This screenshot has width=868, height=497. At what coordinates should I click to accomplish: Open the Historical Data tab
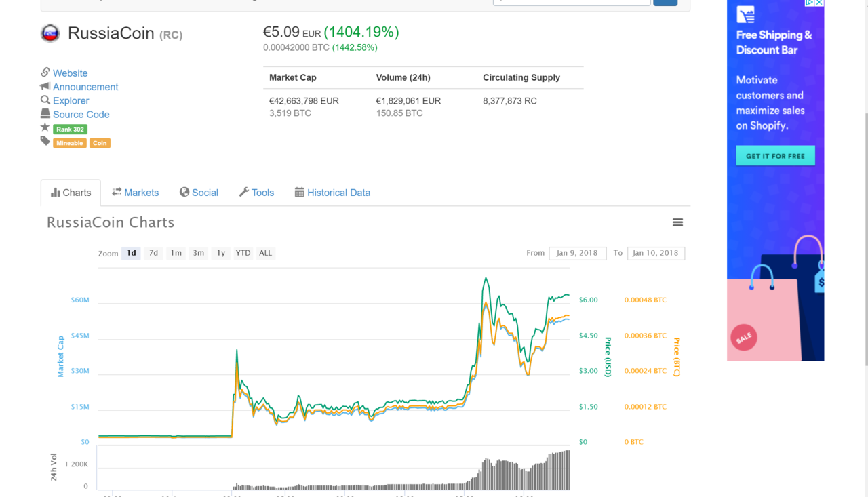pyautogui.click(x=332, y=193)
